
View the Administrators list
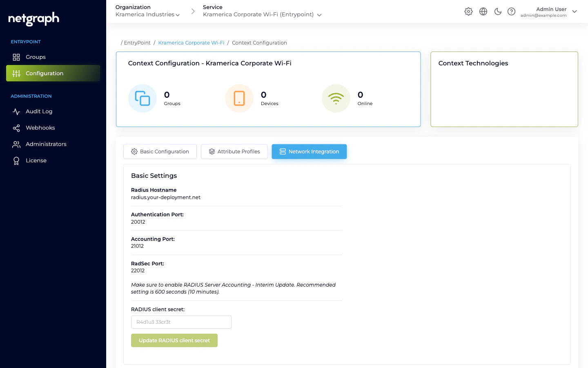point(46,144)
